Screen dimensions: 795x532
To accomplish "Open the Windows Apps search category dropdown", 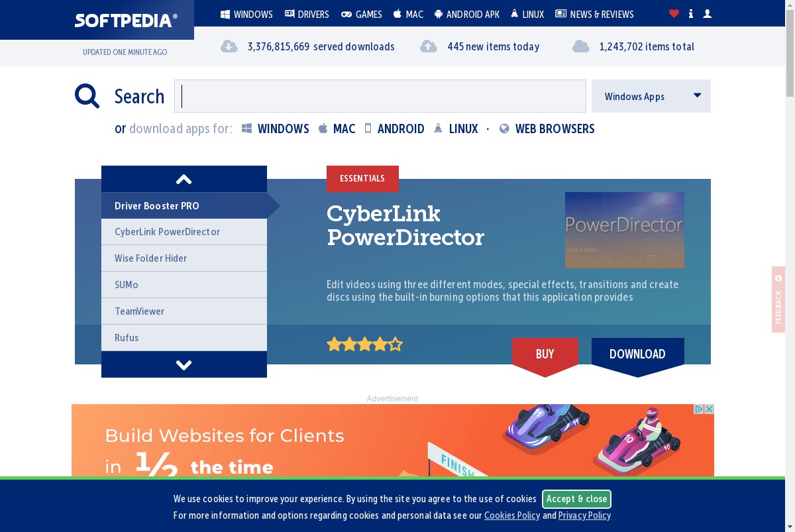I will coord(651,96).
